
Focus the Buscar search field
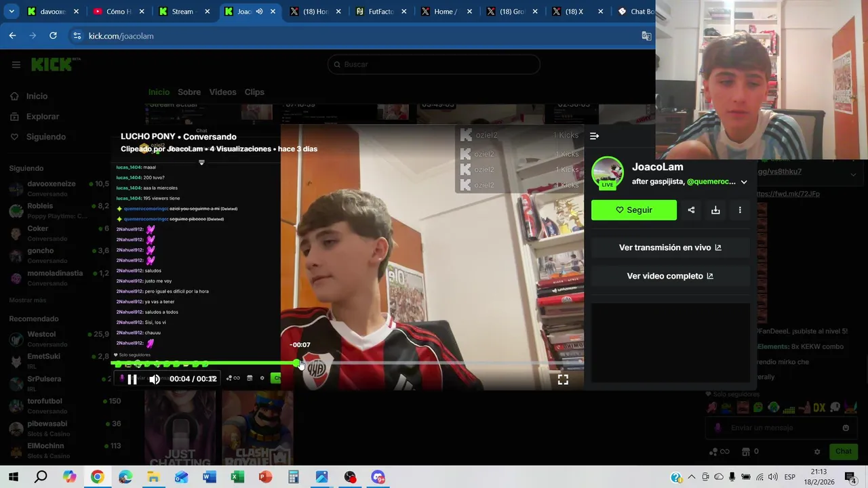(434, 64)
